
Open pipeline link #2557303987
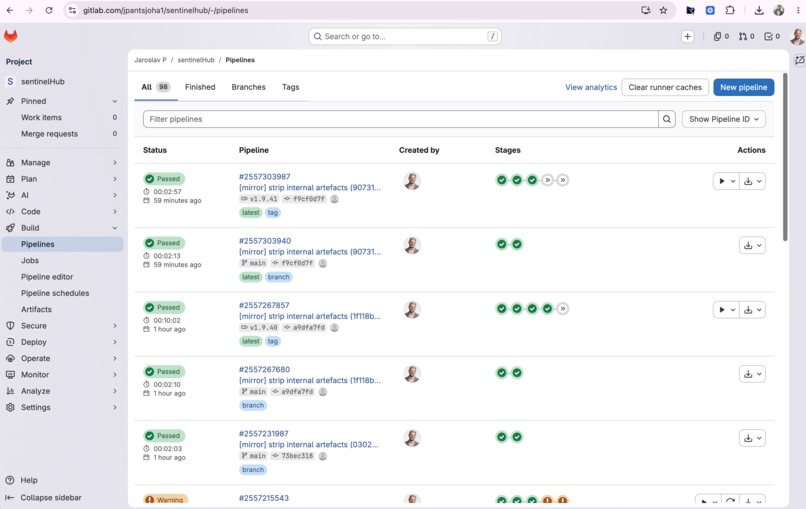[264, 176]
